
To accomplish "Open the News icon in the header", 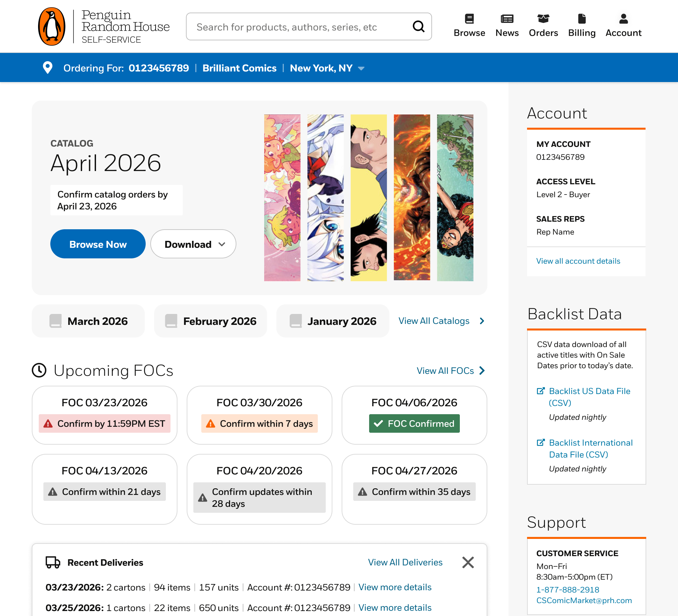I will pyautogui.click(x=507, y=19).
